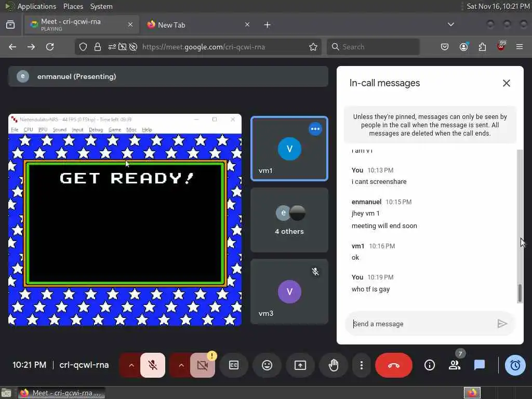The image size is (532, 399).
Task: Close the Meet browser tab
Action: 130,24
